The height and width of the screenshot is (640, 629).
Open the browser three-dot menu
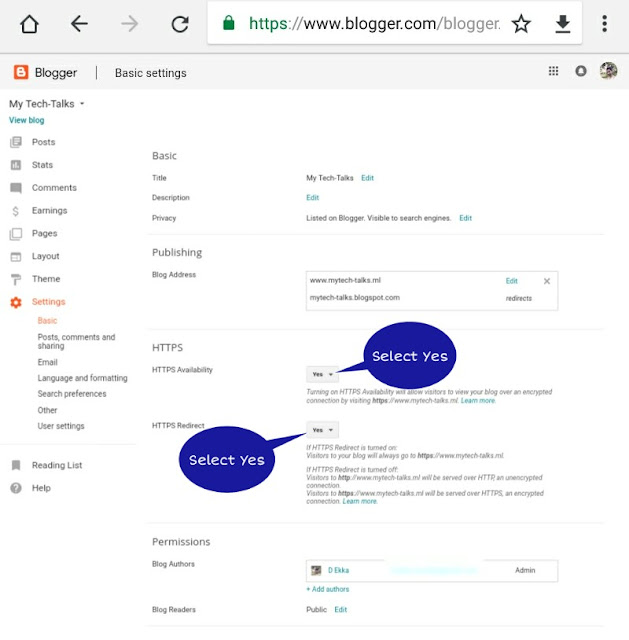605,24
